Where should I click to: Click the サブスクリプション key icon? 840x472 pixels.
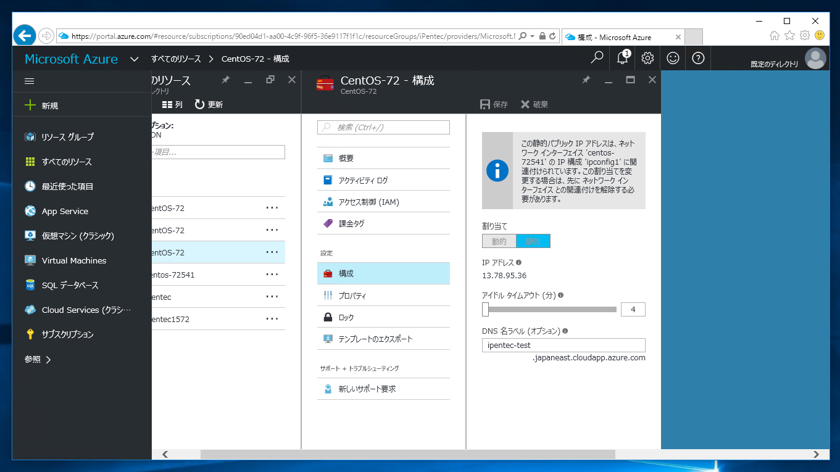pos(30,334)
